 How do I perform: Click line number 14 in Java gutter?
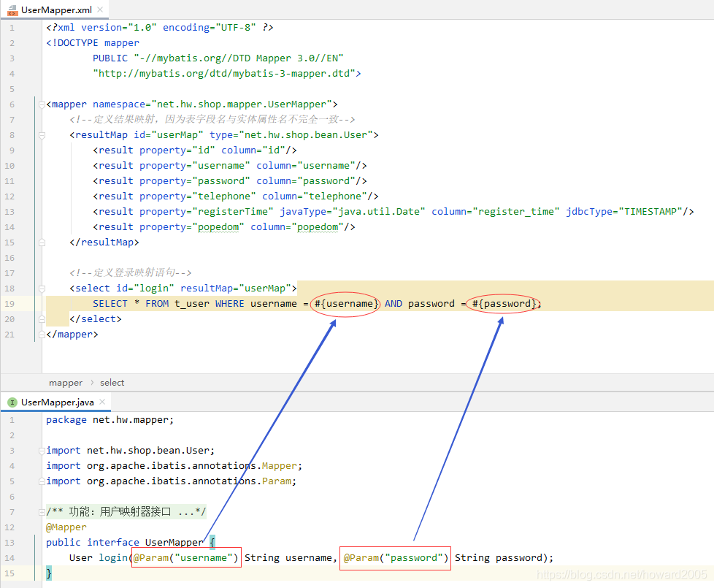pyautogui.click(x=9, y=558)
